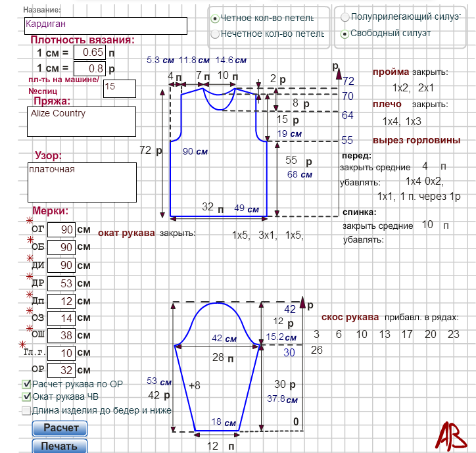This screenshot has height=453, width=476.
Task: Click the перед: label
Action: 357,156
